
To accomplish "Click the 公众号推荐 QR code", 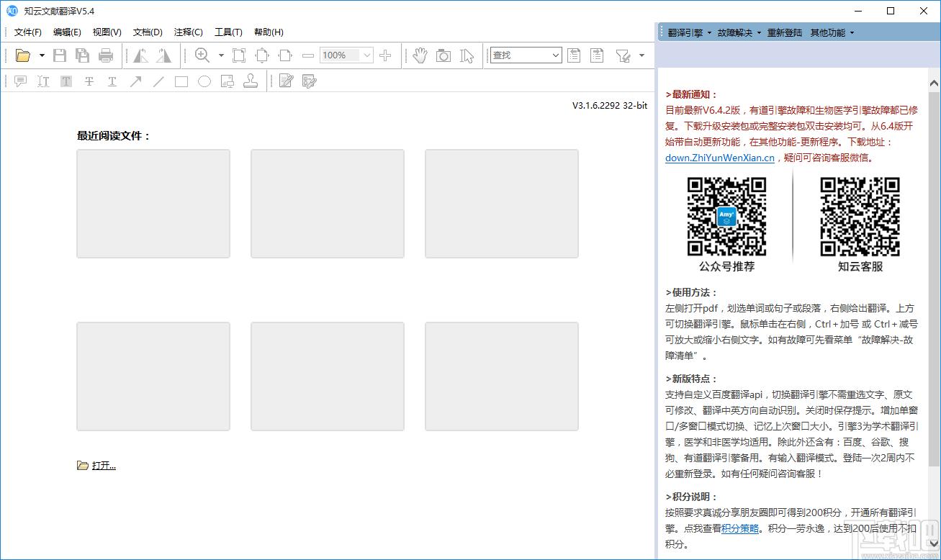I will (726, 217).
